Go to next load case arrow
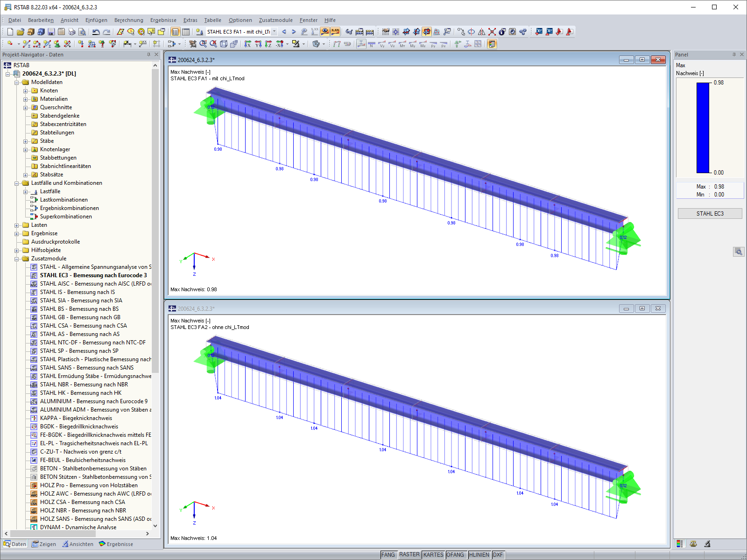The image size is (747, 560). click(x=294, y=32)
